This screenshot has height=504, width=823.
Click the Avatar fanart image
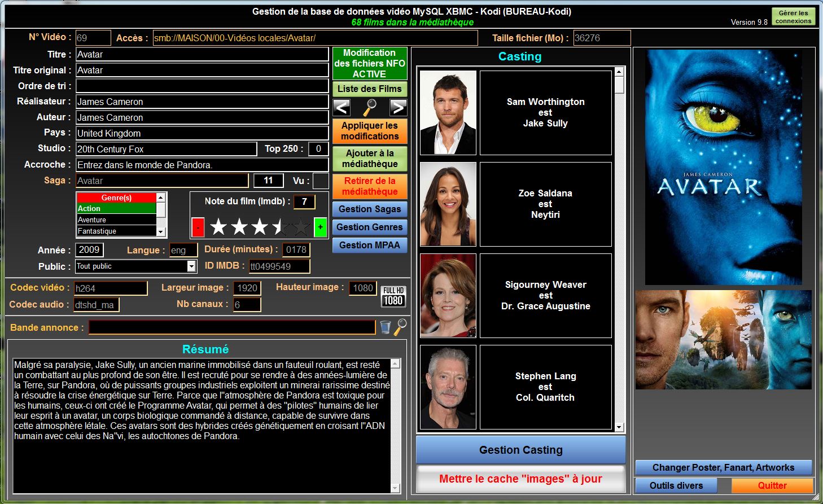[x=723, y=340]
